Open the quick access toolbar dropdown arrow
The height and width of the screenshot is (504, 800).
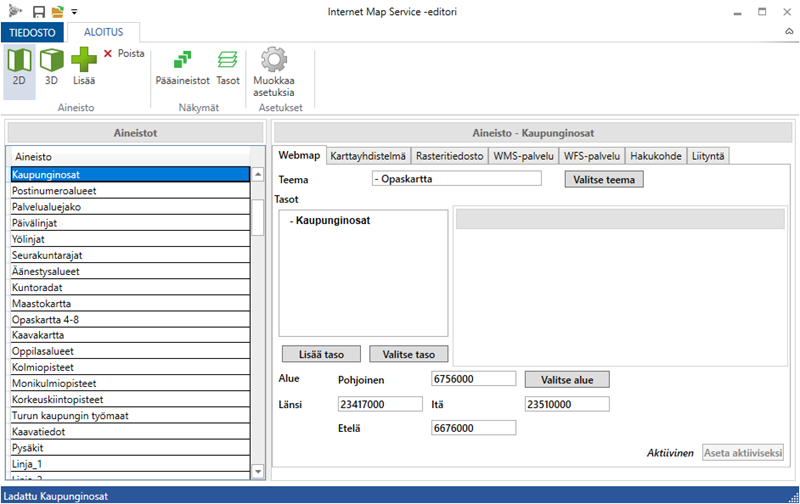point(74,11)
